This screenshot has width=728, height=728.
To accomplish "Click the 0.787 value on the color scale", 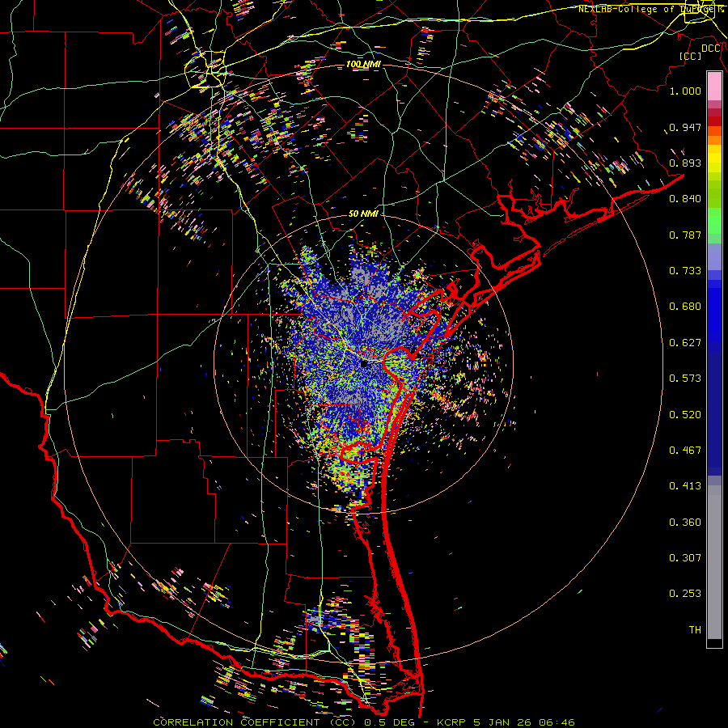I will (685, 235).
